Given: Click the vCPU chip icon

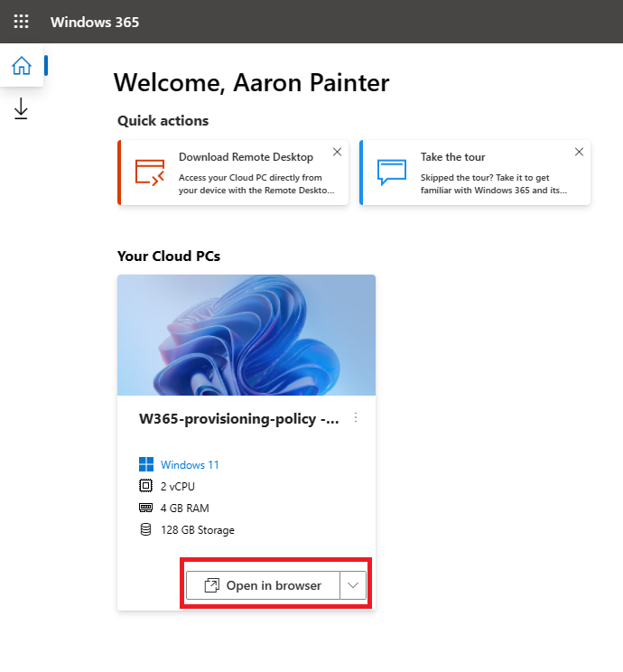Looking at the screenshot, I should (145, 486).
